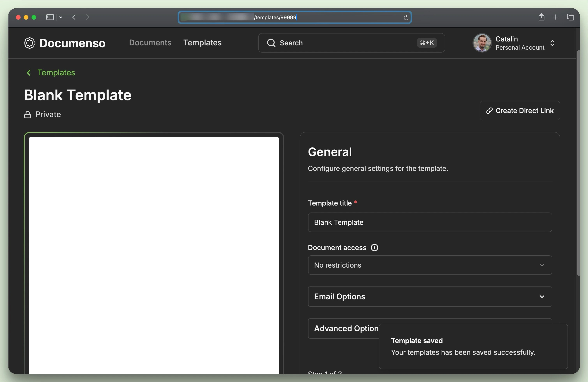Open a new browser tab with the plus icon
The height and width of the screenshot is (382, 588).
tap(556, 17)
